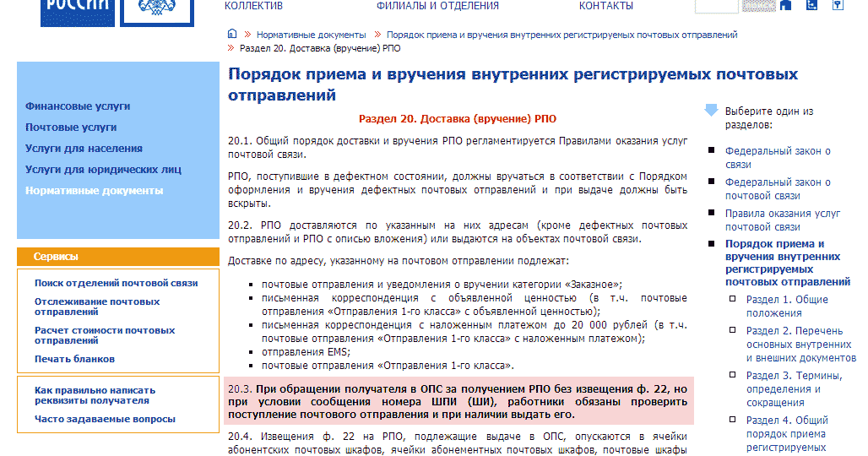Image resolution: width=868 pixels, height=456 pixels.
Task: Open the bold 'Порядок приема и вручения' sidebar link
Action: point(788,263)
